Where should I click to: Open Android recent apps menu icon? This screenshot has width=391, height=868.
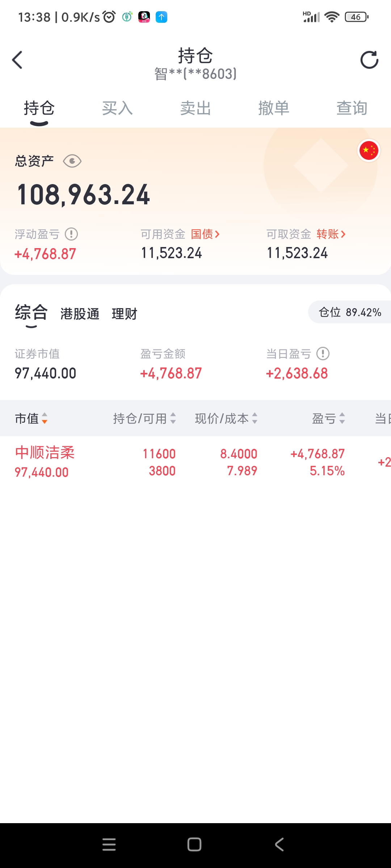coord(109,844)
